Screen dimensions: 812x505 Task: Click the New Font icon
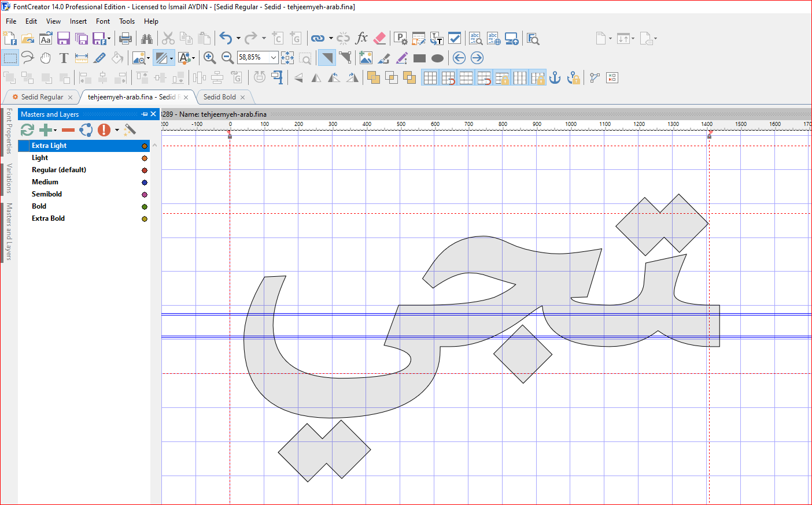[x=10, y=39]
